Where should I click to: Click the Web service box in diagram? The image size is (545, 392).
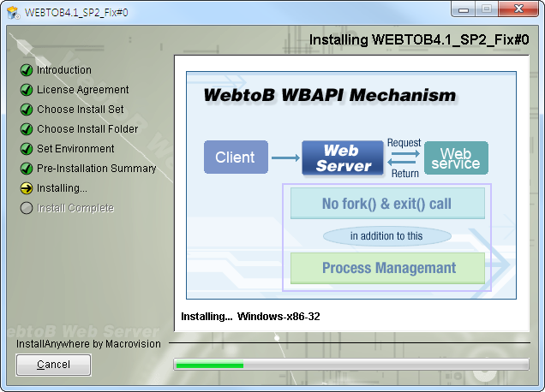point(456,158)
